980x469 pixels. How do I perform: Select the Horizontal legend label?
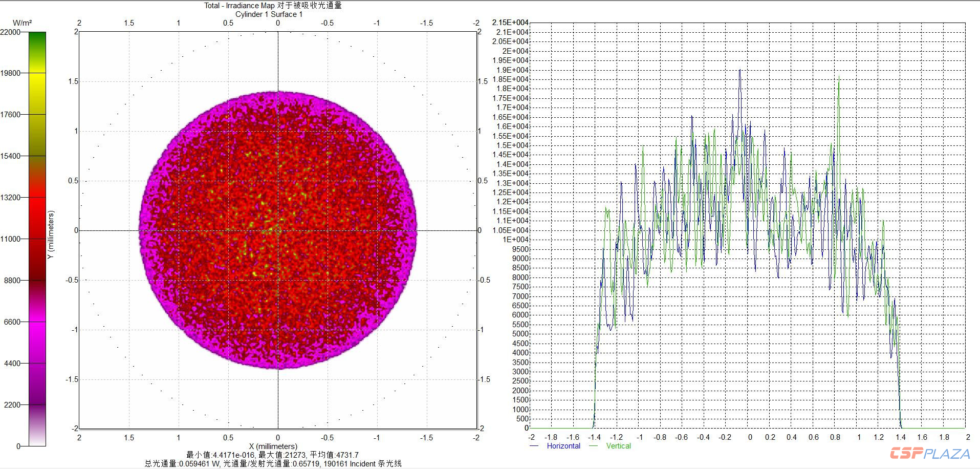(563, 446)
